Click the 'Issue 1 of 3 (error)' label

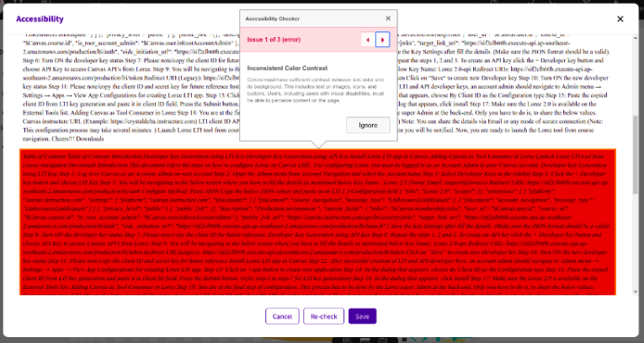point(274,40)
